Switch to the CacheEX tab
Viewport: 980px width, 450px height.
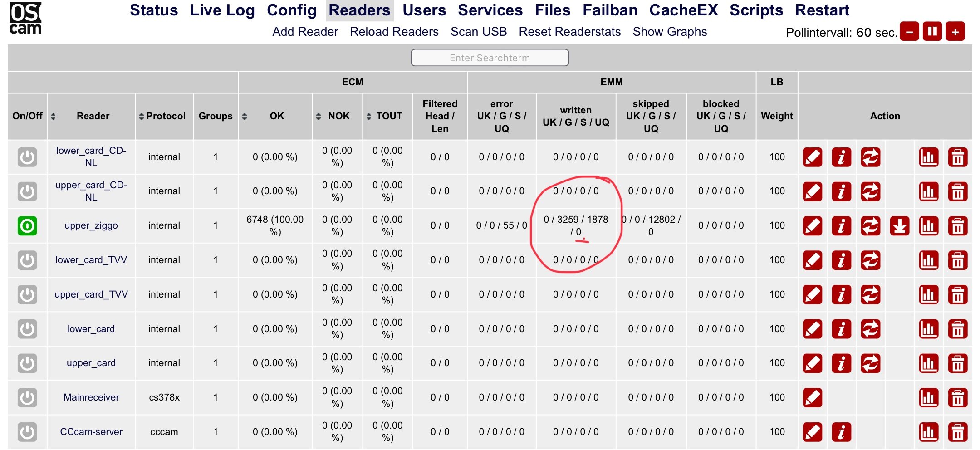(683, 10)
